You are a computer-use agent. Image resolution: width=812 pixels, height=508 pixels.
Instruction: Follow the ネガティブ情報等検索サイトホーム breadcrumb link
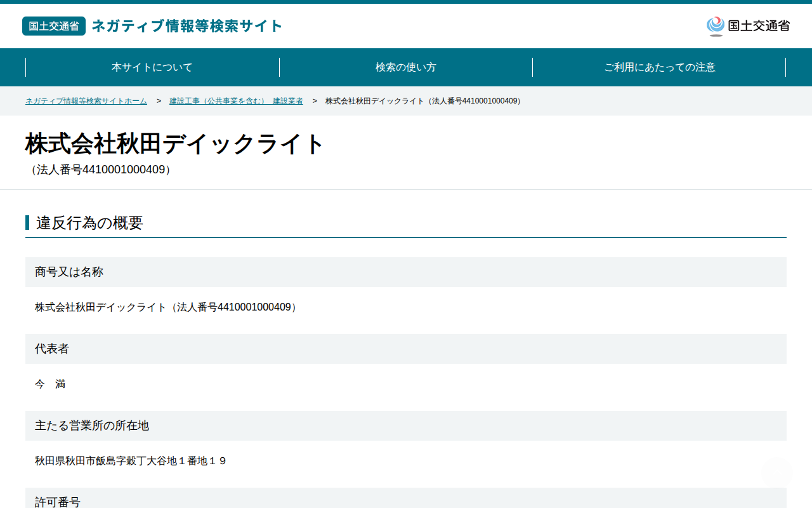(86, 101)
